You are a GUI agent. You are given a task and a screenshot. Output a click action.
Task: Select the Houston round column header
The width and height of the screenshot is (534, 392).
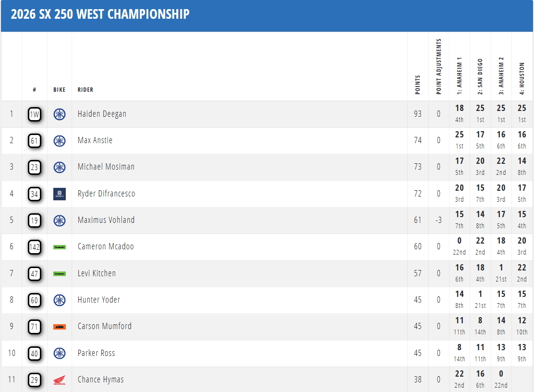(522, 78)
